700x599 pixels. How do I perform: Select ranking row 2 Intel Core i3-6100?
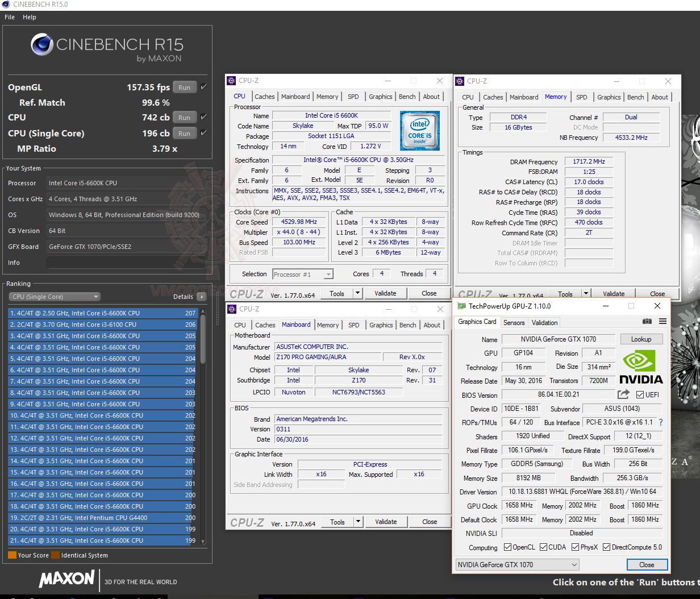(x=102, y=325)
